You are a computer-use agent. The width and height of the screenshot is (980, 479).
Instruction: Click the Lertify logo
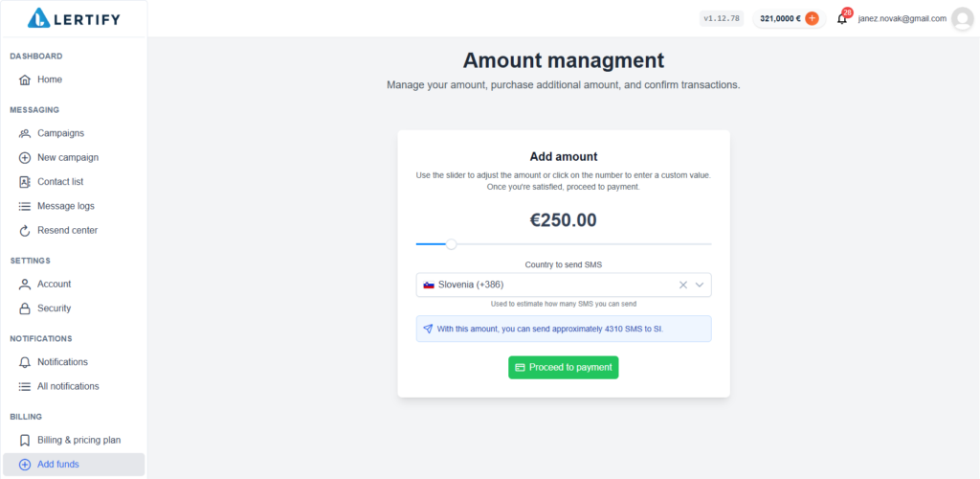pos(74,17)
